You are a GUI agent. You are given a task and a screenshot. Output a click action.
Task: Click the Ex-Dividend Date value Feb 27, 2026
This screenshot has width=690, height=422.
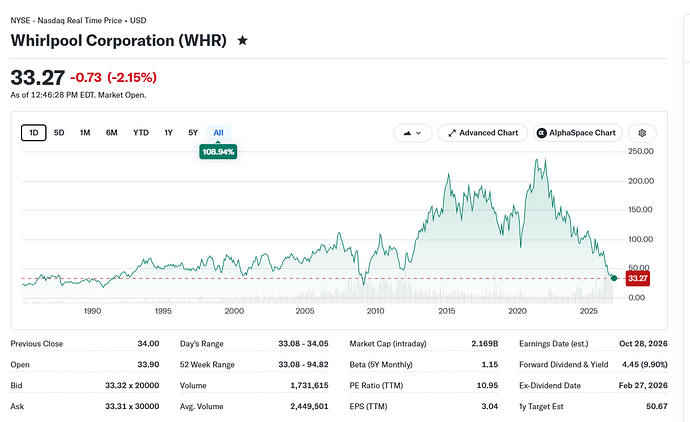point(643,385)
